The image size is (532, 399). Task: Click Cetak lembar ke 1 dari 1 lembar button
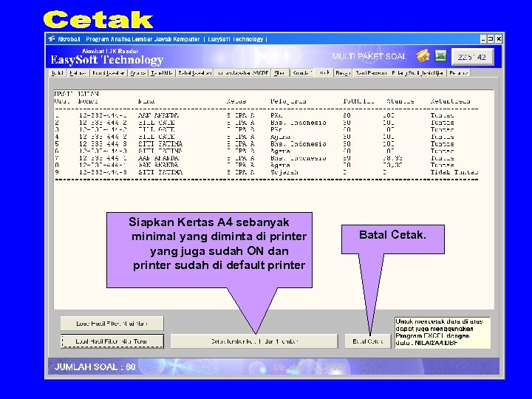tap(254, 341)
